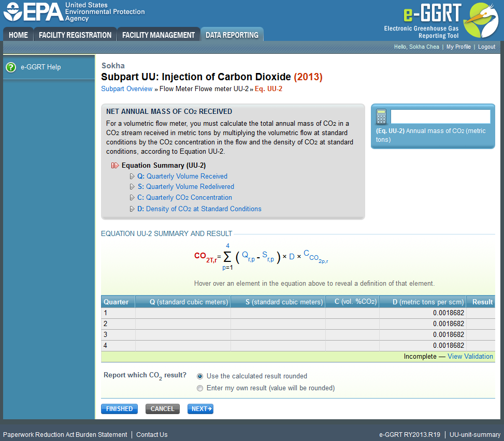This screenshot has width=504, height=441.
Task: Click the annual mass of CO2 result field
Action: coord(440,116)
